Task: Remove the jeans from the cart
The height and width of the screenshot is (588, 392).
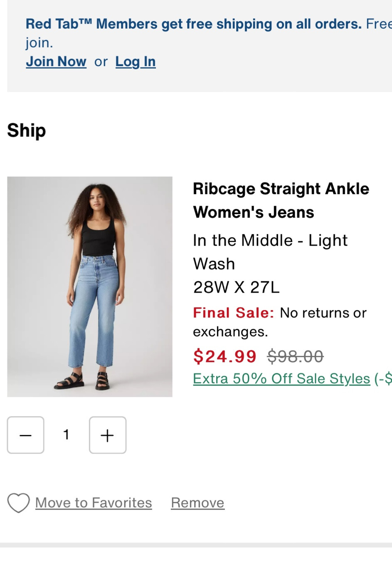Action: [197, 502]
